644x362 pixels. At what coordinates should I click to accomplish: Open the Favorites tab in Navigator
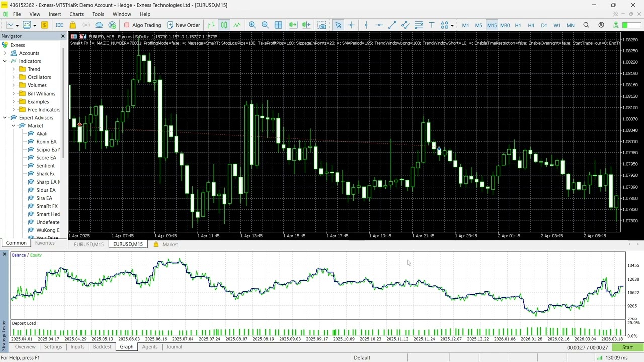click(x=45, y=243)
